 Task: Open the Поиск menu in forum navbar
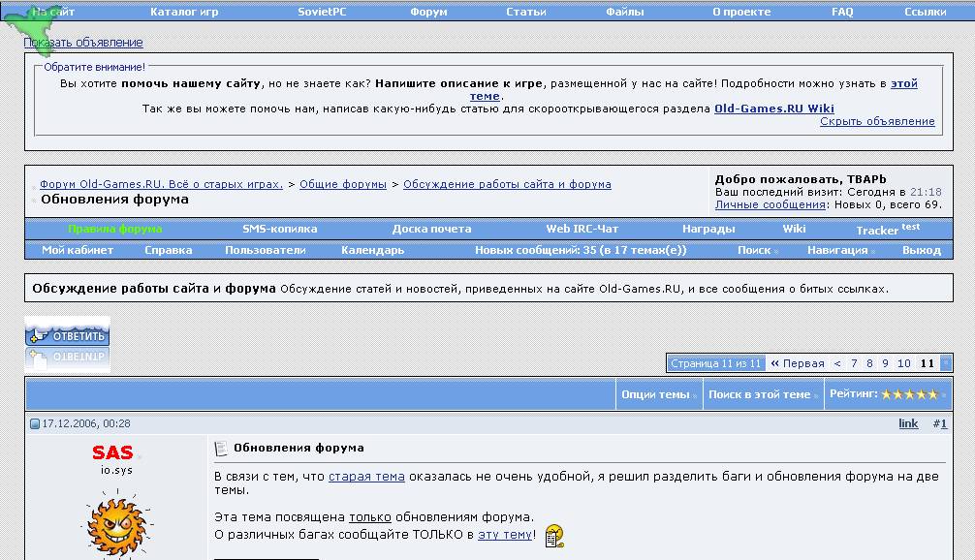757,250
